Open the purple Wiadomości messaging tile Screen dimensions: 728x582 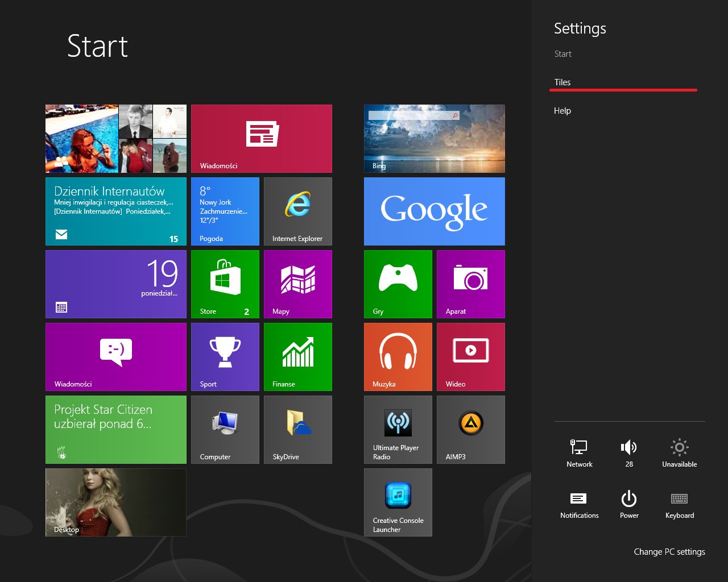click(116, 357)
